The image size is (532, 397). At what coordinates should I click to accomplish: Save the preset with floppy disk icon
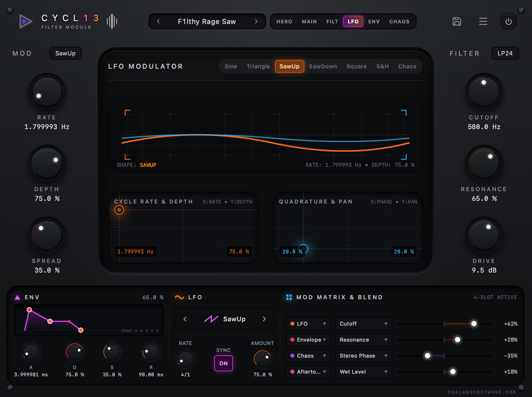coord(457,21)
